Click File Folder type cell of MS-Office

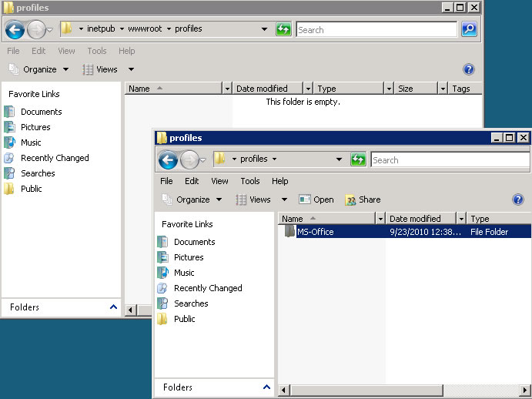(x=489, y=232)
